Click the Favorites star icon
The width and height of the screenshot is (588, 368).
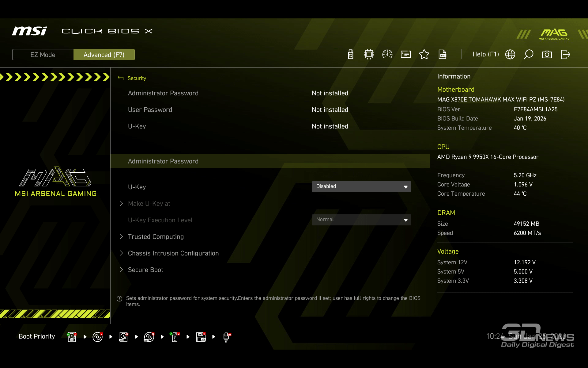coord(424,55)
